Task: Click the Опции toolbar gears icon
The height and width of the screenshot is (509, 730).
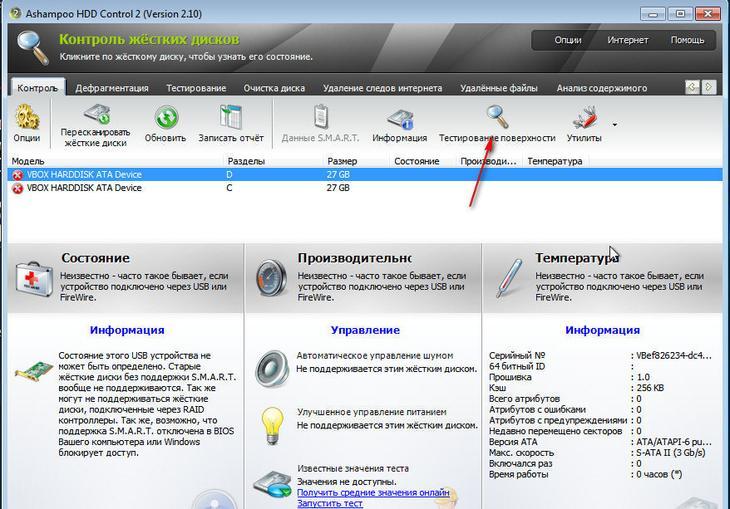Action: [27, 117]
